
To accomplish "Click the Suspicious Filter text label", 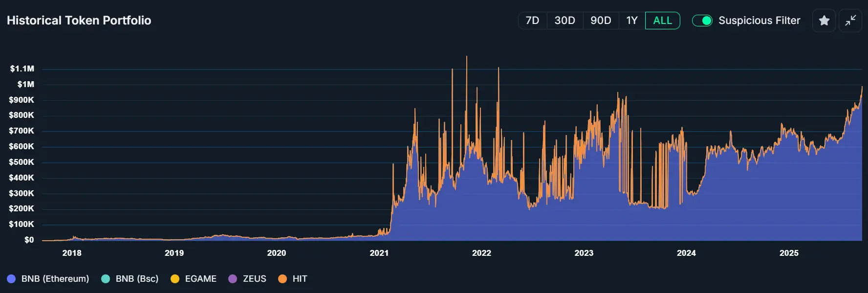I will click(x=759, y=21).
